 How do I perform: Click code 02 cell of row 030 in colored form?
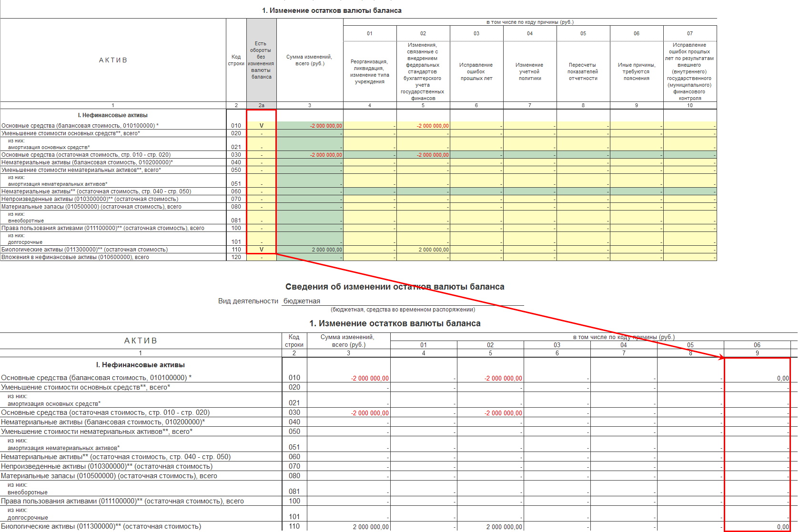[423, 155]
